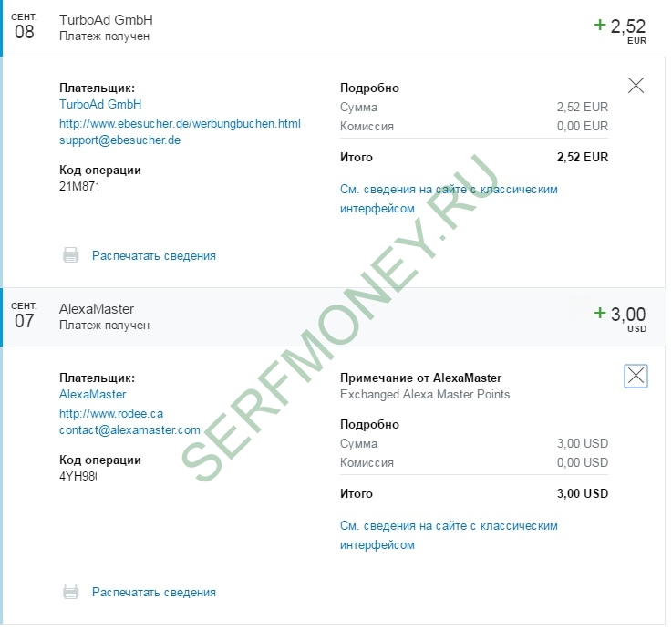
Task: Open the ebesucher.de werbungbuchen URL
Action: coord(180,123)
